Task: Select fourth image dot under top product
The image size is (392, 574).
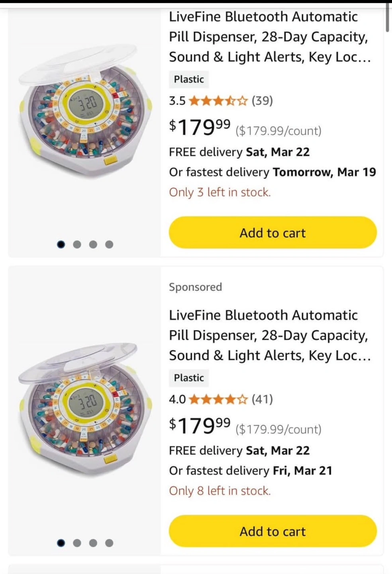Action: (x=109, y=244)
